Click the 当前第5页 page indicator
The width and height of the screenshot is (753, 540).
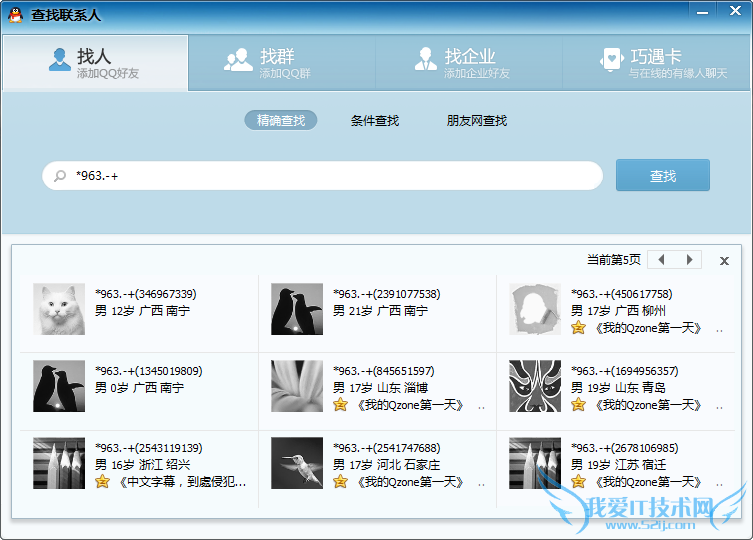614,260
